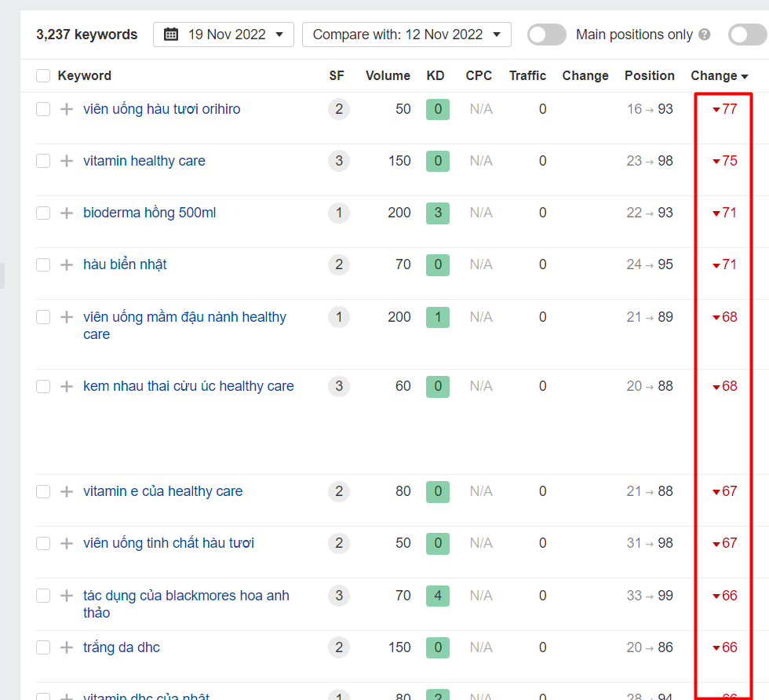Click volume 150 for trắng da dhc
Viewport: 769px width, 700px height.
point(399,647)
